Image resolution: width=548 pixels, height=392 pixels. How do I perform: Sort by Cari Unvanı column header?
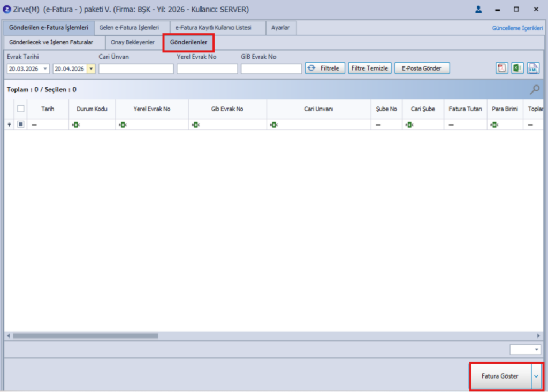318,109
